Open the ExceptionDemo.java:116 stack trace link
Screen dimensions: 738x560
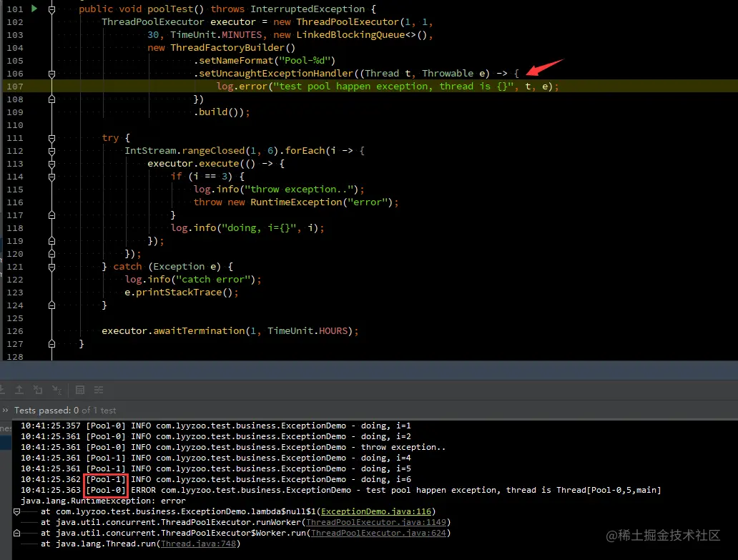pyautogui.click(x=376, y=511)
